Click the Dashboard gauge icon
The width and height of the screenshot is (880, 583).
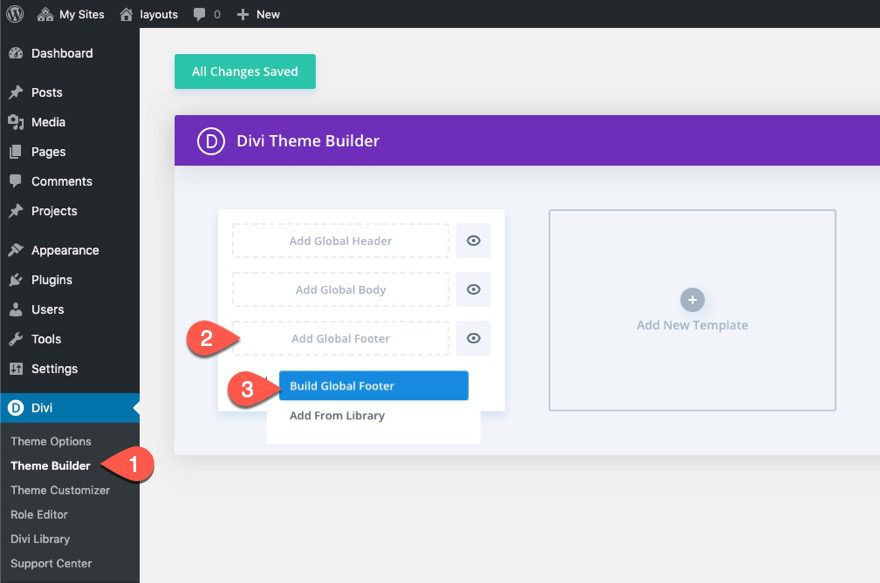click(x=14, y=53)
